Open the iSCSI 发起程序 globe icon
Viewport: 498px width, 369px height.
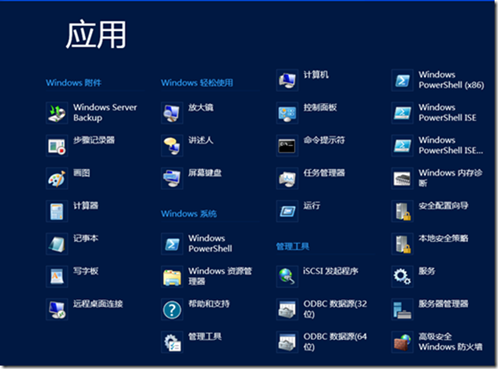click(x=287, y=276)
